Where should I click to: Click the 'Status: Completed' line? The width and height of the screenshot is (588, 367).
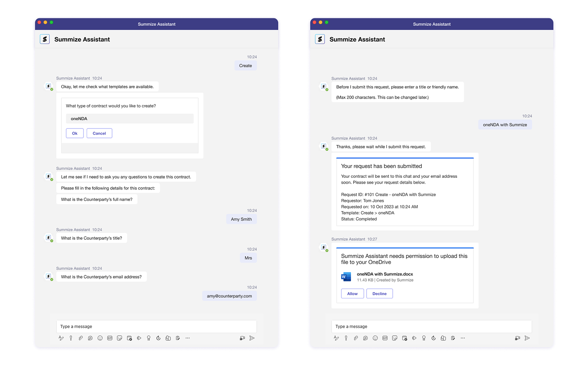pyautogui.click(x=359, y=219)
